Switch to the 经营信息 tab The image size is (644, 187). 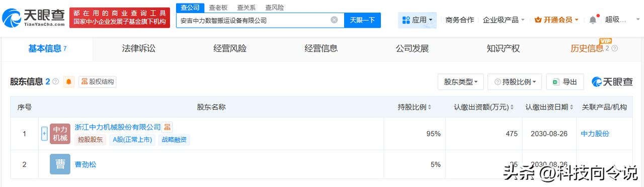pos(321,49)
